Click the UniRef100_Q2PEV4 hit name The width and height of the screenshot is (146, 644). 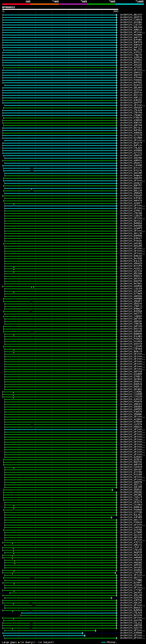(x=131, y=58)
